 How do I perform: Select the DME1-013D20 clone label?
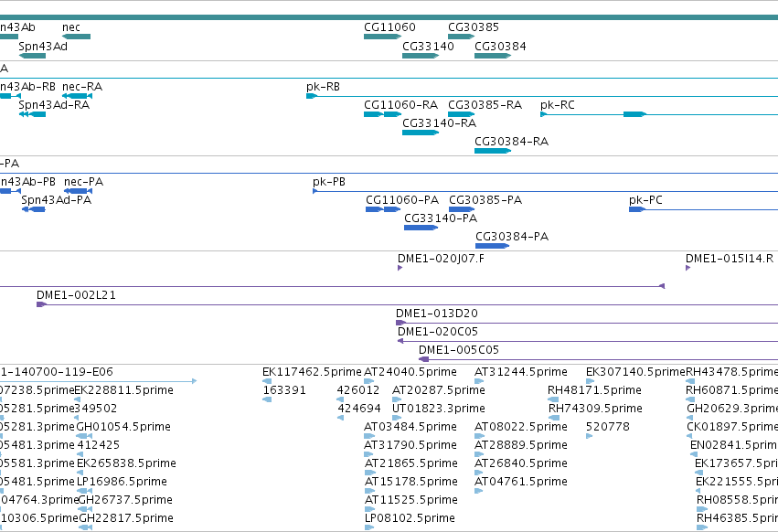click(x=437, y=314)
